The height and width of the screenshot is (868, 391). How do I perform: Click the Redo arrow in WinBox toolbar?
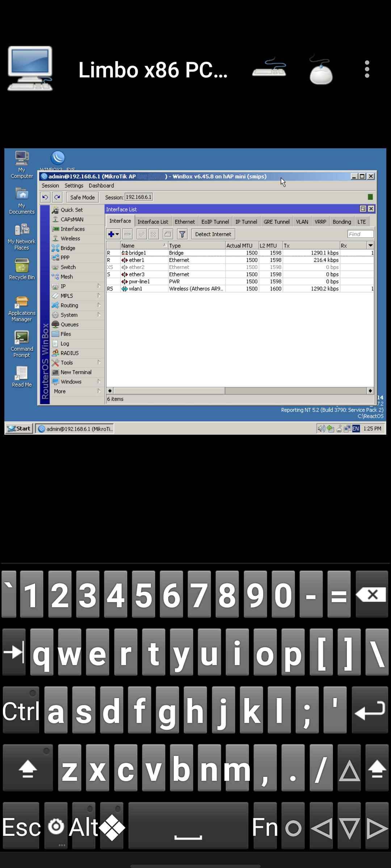point(57,197)
